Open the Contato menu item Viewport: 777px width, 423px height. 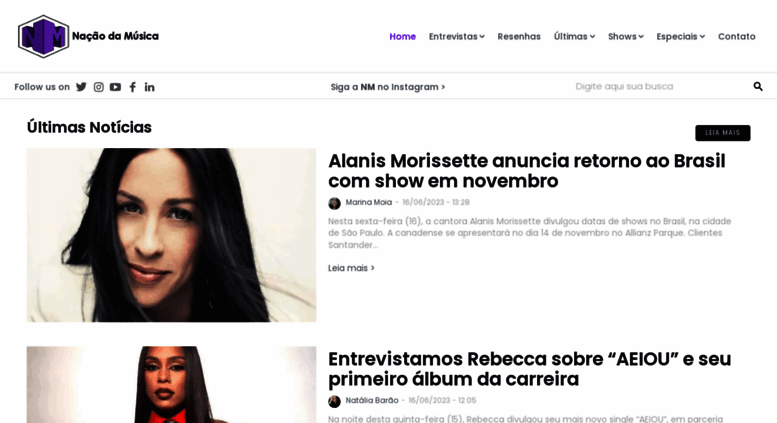tap(736, 37)
